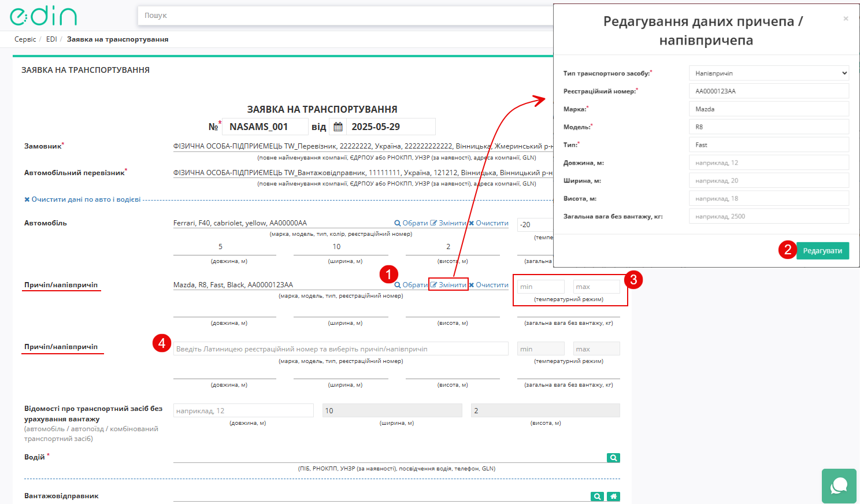Click the shipper search magnifier button

597,496
